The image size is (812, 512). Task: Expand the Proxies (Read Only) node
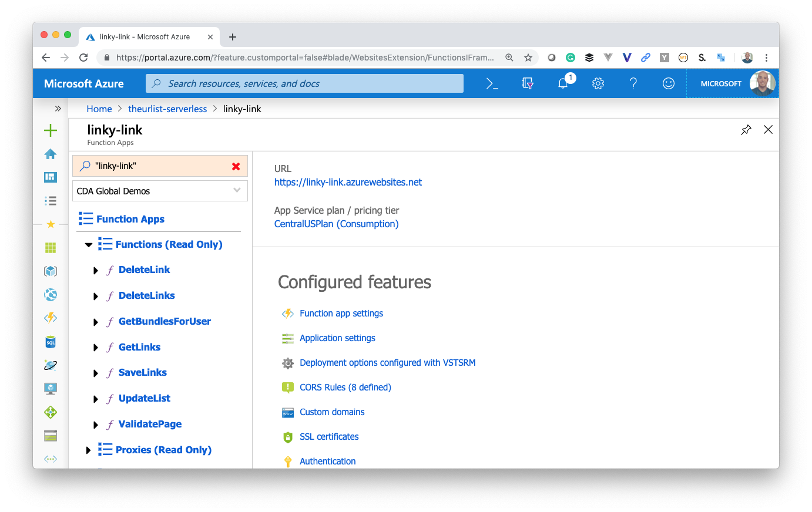88,450
